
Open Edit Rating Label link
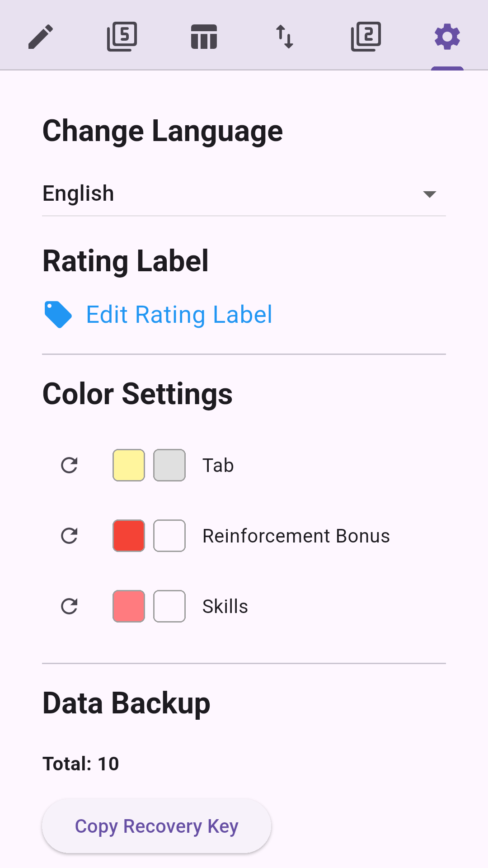point(179,315)
